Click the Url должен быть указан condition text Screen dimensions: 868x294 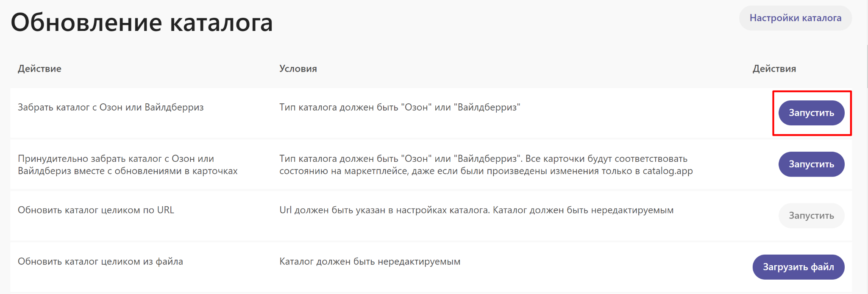click(476, 210)
